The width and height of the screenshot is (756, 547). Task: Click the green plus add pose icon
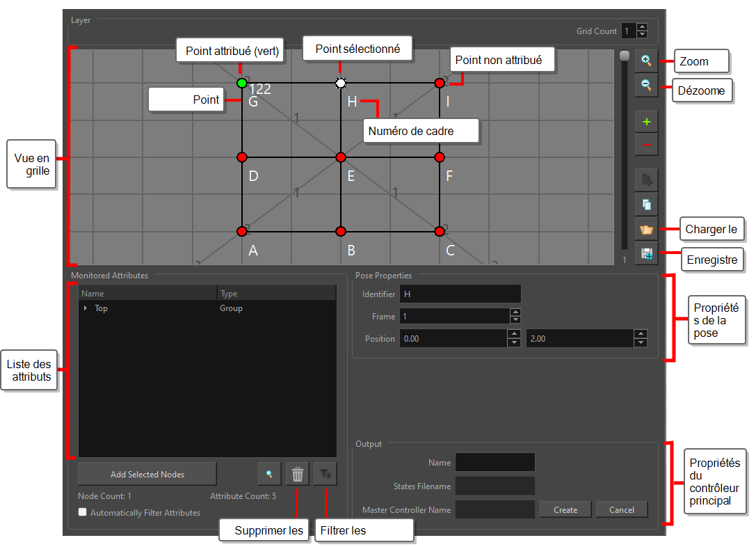point(646,122)
